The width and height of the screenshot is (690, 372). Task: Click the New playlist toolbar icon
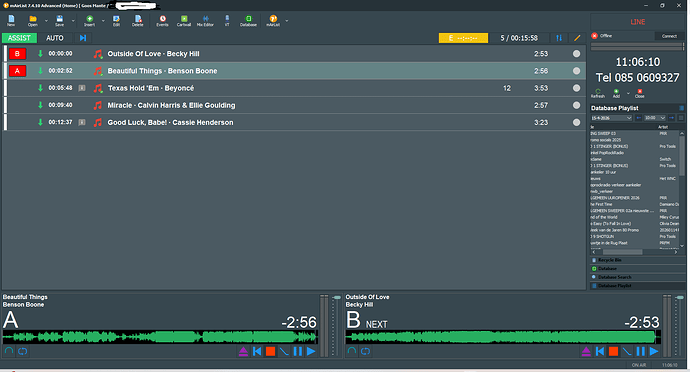[11, 21]
